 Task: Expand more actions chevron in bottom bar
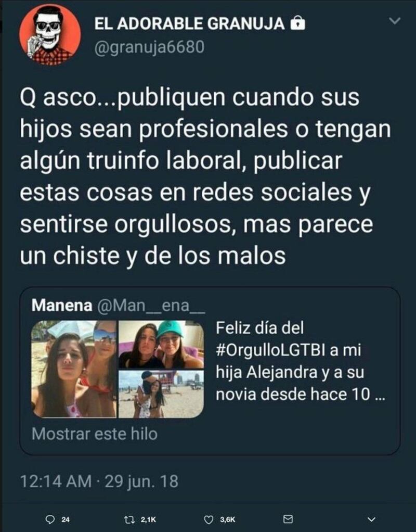click(x=372, y=520)
